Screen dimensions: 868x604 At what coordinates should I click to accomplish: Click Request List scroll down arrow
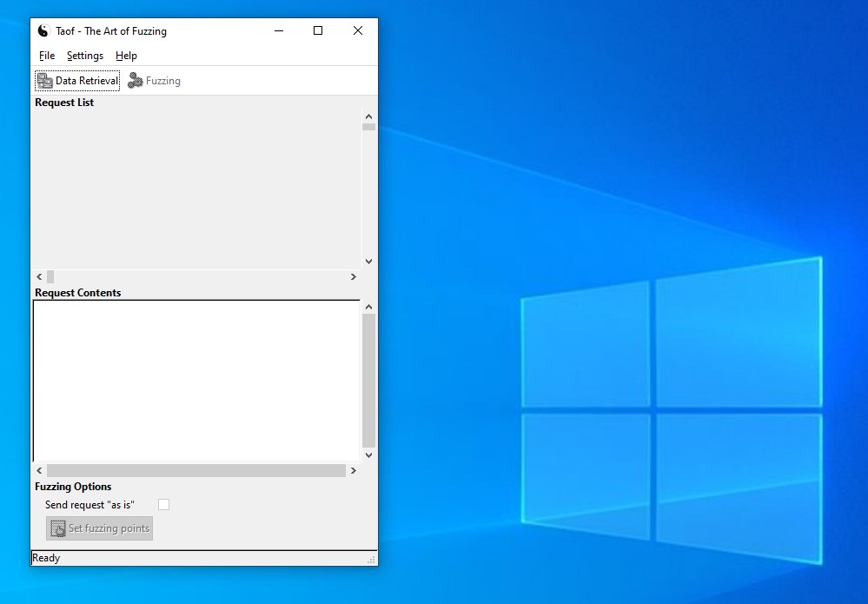368,261
